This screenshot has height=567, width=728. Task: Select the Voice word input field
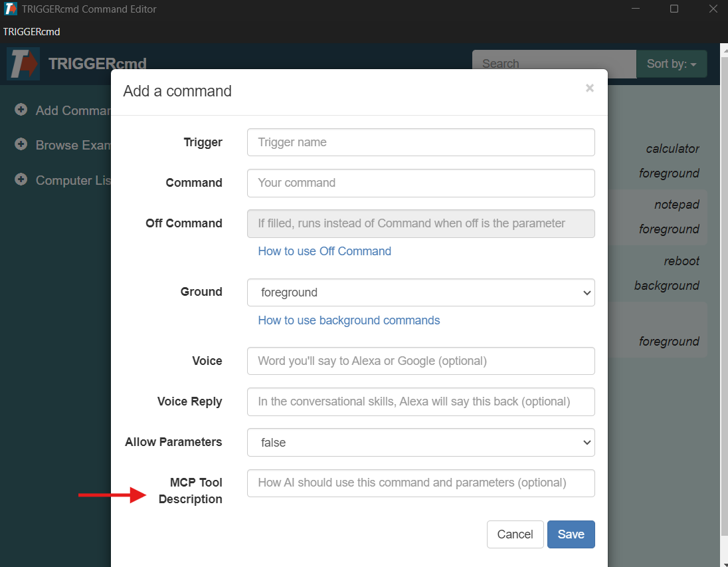420,361
